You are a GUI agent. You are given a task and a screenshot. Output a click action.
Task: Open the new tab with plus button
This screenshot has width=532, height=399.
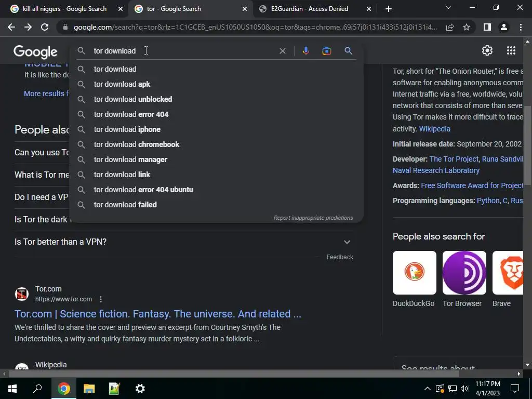pyautogui.click(x=389, y=9)
